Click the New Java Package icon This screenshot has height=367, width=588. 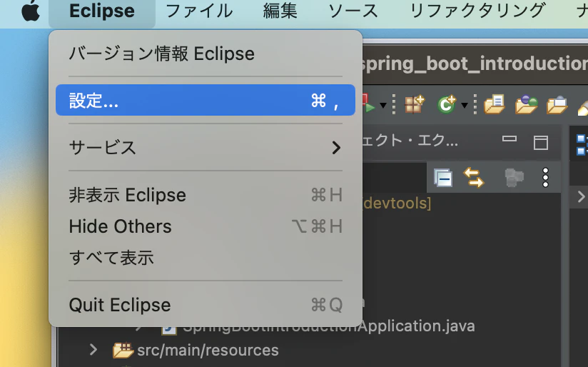(415, 104)
